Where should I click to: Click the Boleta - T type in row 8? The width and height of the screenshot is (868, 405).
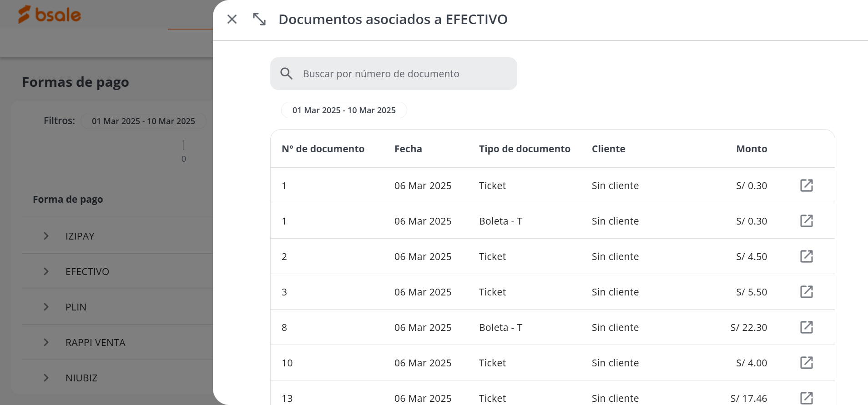pos(500,327)
